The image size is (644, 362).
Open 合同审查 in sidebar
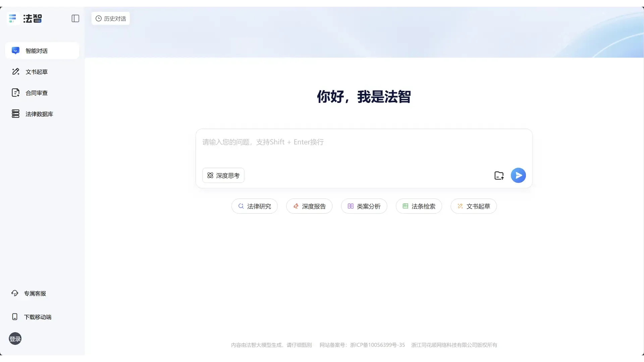(x=42, y=93)
